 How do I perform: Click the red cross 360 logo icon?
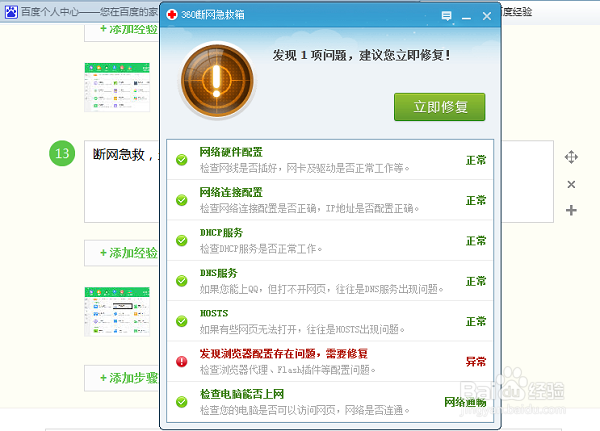(172, 15)
